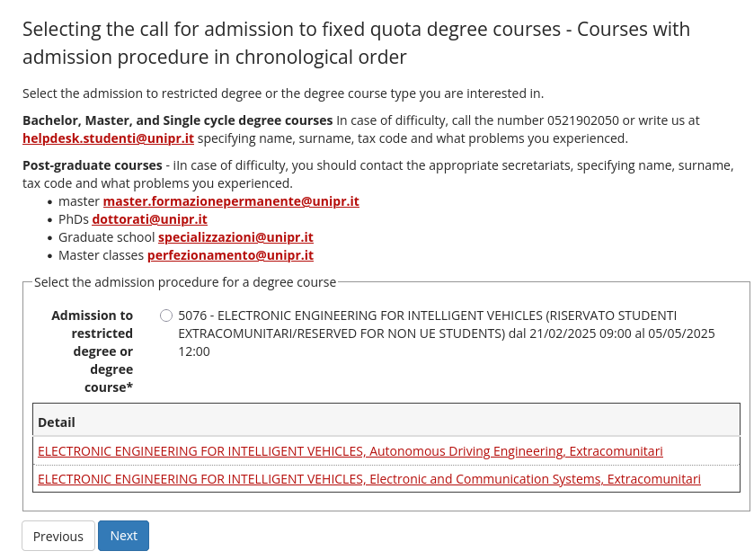Screen dimensions: 754x560
Task: Click the bold 'Bachelor, Master, and Single cycle' text
Action: pos(178,120)
